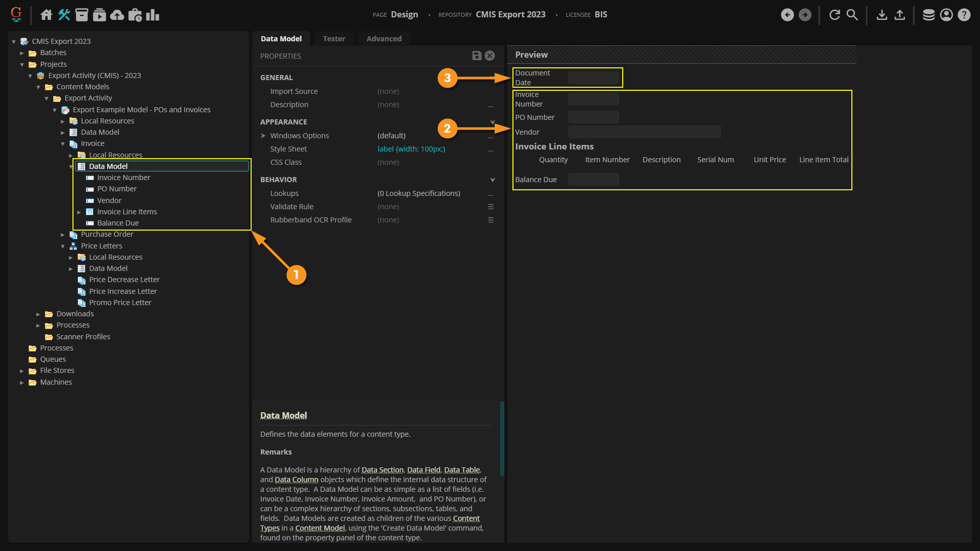Open the Design tools icon
The height and width of the screenshot is (551, 980).
(x=64, y=15)
